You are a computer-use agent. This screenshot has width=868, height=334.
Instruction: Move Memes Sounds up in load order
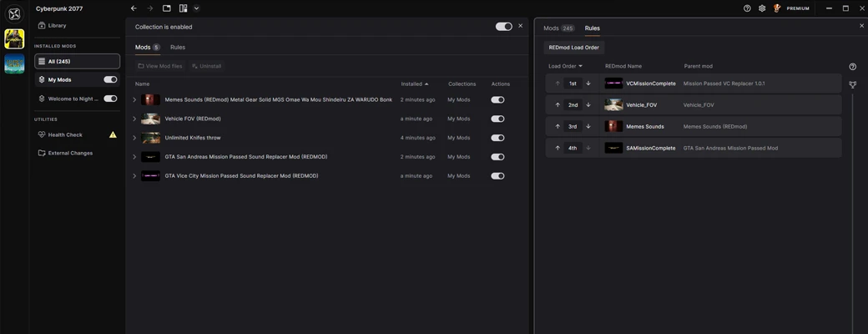click(558, 126)
